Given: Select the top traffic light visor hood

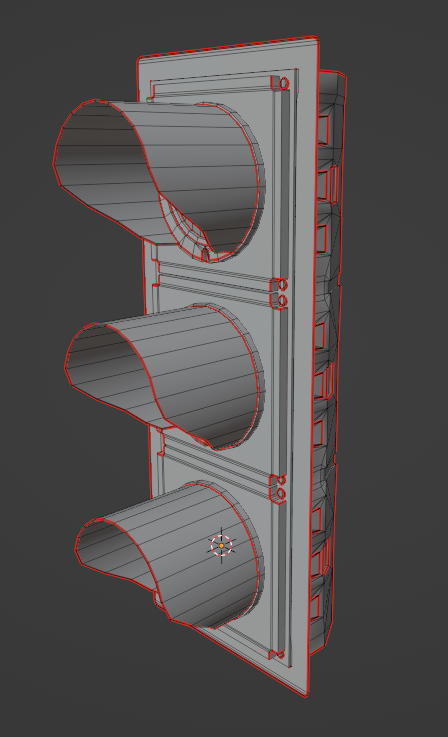Looking at the screenshot, I should [159, 181].
